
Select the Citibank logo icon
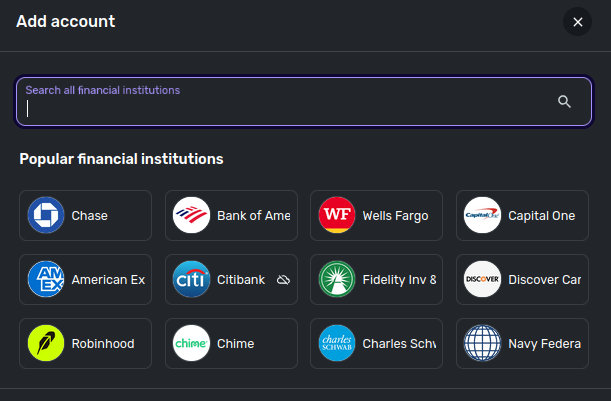coord(192,280)
